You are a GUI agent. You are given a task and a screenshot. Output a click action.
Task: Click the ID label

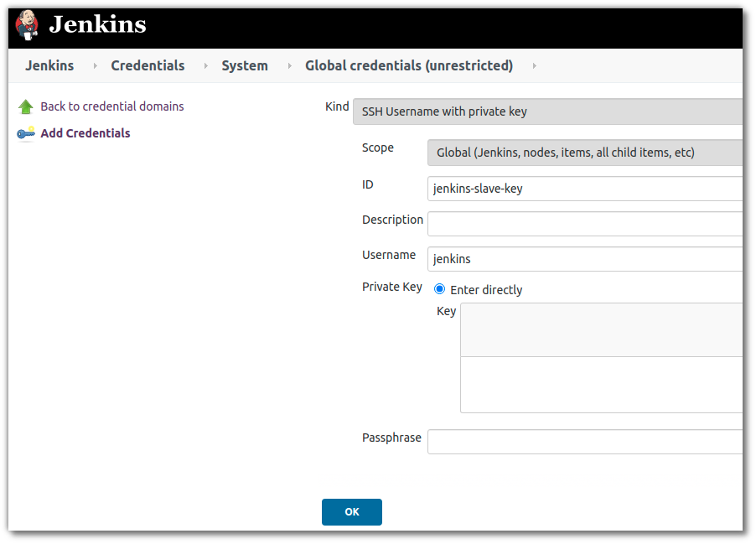(367, 184)
